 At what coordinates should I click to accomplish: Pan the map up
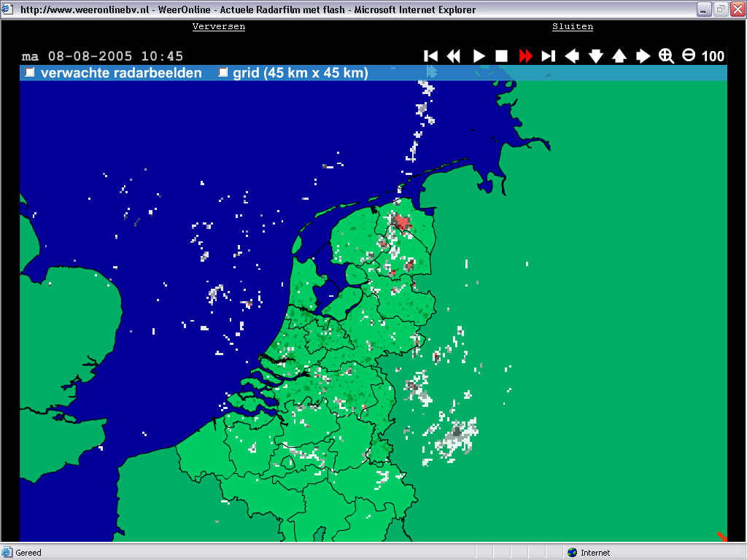619,56
